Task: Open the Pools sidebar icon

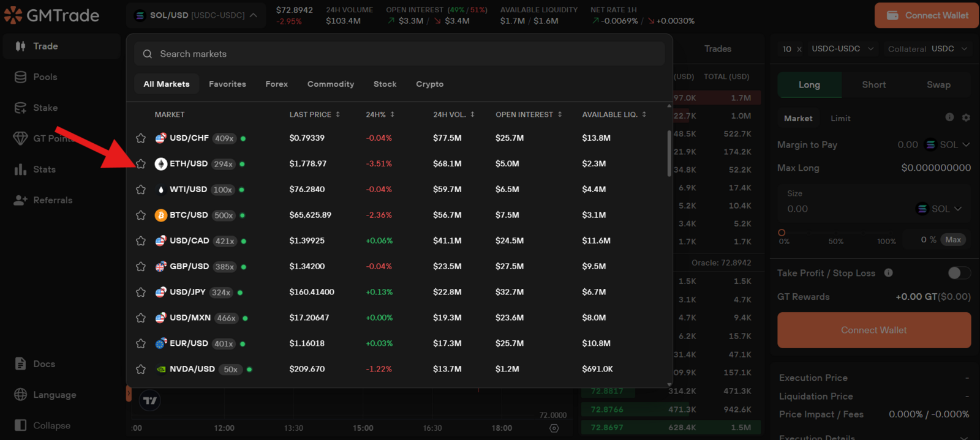Action: pyautogui.click(x=20, y=77)
